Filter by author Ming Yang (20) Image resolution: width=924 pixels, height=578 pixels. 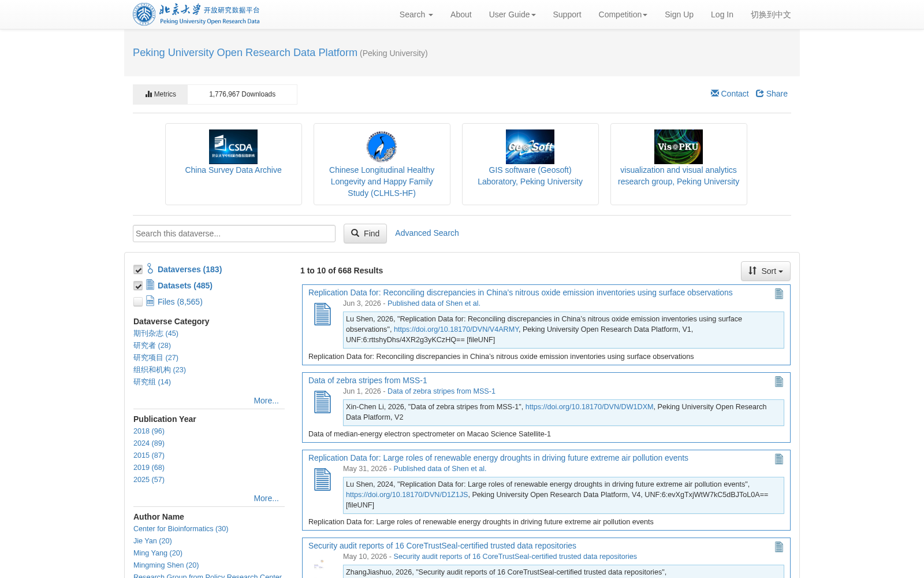pos(158,553)
